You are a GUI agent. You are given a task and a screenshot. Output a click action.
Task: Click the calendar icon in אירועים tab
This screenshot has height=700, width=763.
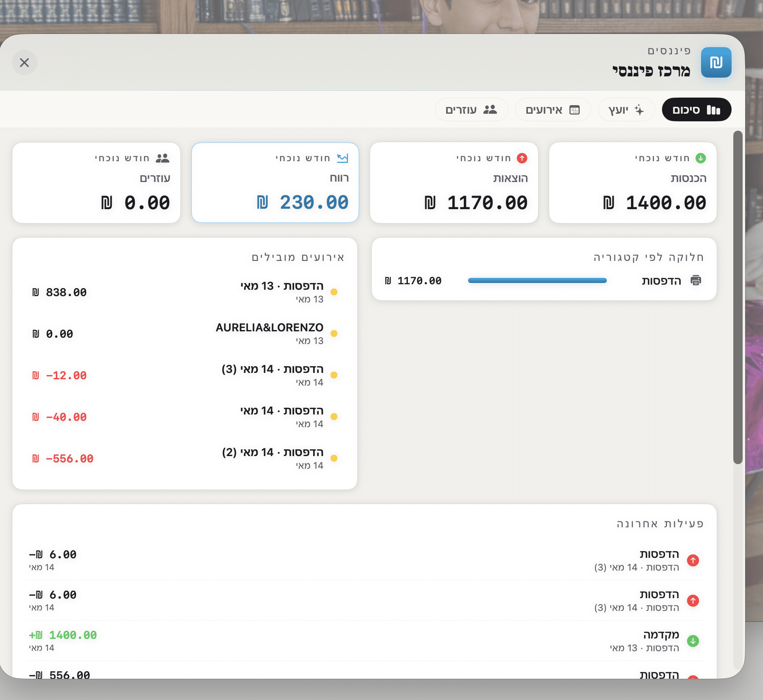pyautogui.click(x=575, y=110)
